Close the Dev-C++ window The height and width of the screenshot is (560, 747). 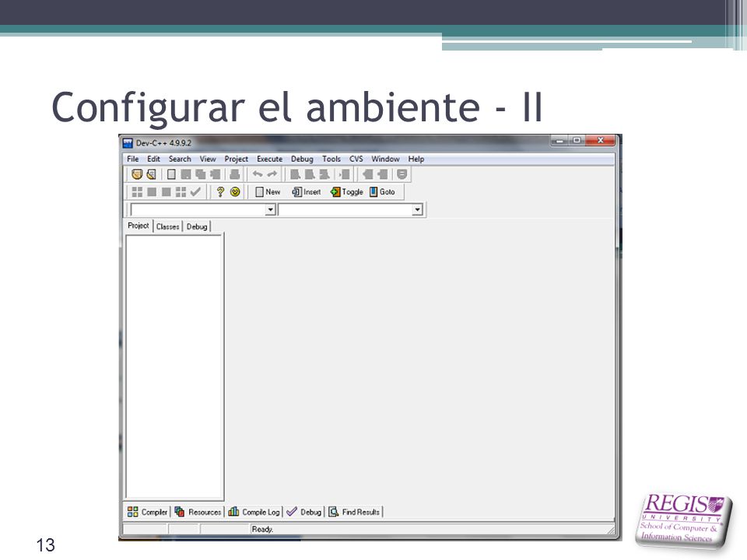601,141
